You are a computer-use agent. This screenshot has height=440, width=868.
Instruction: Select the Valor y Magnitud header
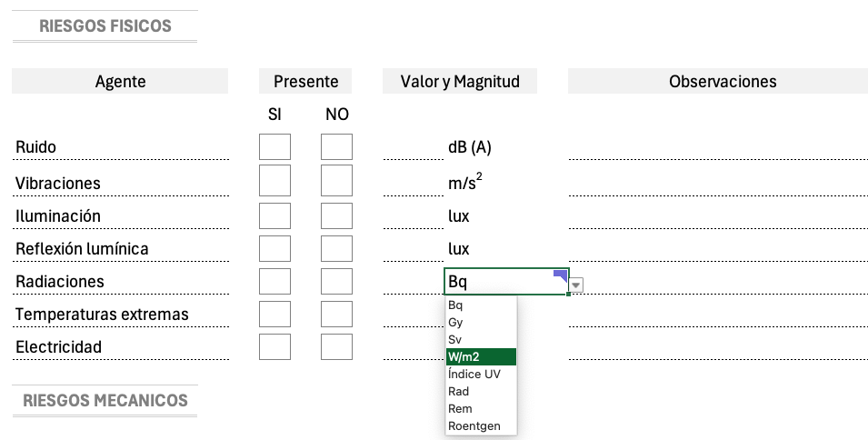460,81
